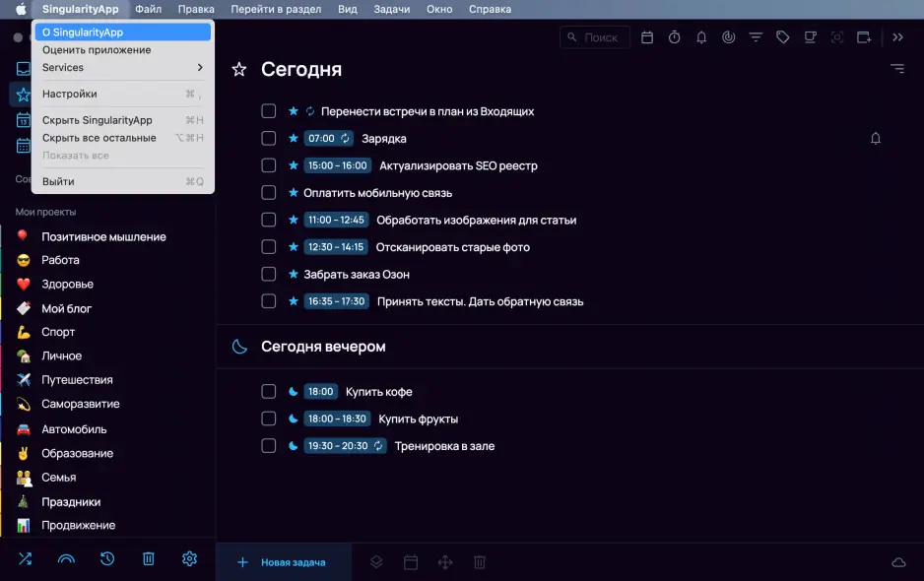Image resolution: width=924 pixels, height=581 pixels.
Task: Tick the checkbox for Купить кофе
Action: tap(268, 391)
